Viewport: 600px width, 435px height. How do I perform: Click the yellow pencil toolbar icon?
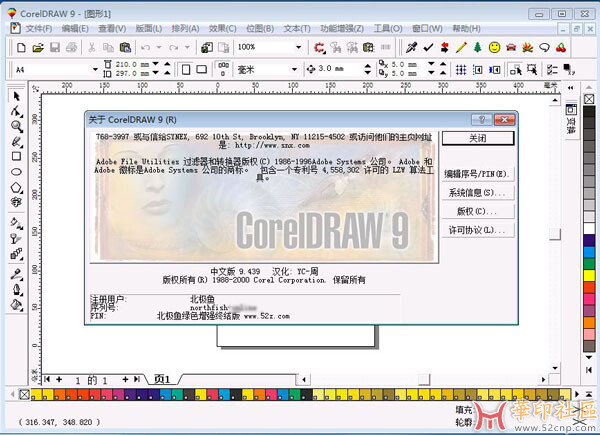461,47
